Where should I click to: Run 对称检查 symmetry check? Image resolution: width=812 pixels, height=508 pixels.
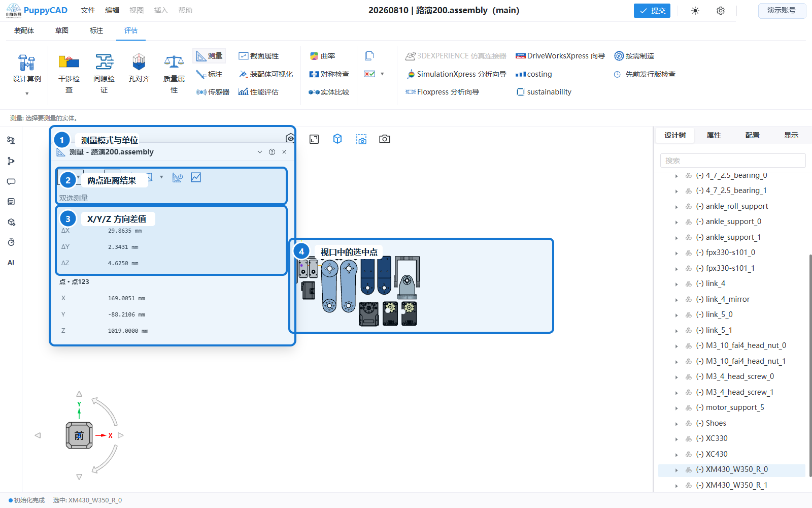click(x=329, y=74)
